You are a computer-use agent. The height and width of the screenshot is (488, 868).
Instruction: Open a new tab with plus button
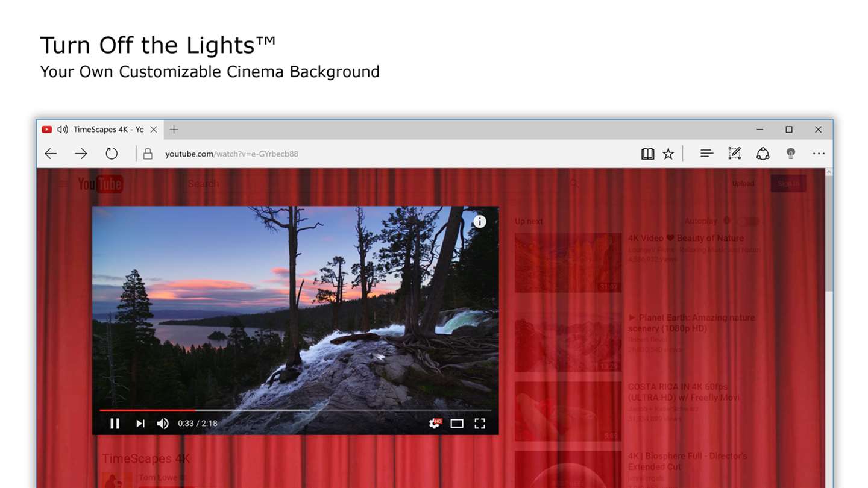click(174, 130)
